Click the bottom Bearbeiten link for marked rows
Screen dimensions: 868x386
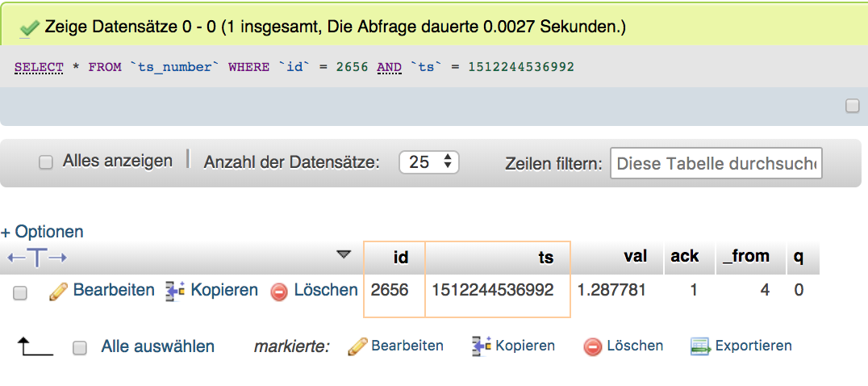407,346
